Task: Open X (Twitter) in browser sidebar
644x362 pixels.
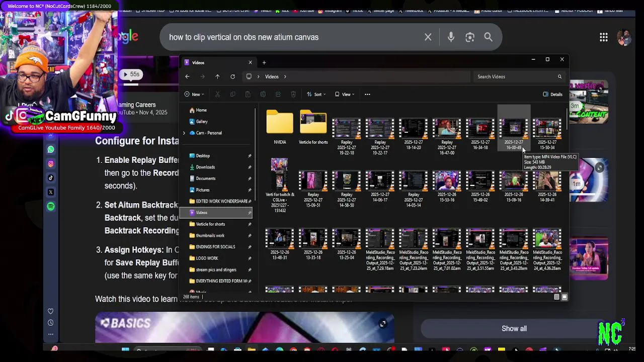Action: 51,192
